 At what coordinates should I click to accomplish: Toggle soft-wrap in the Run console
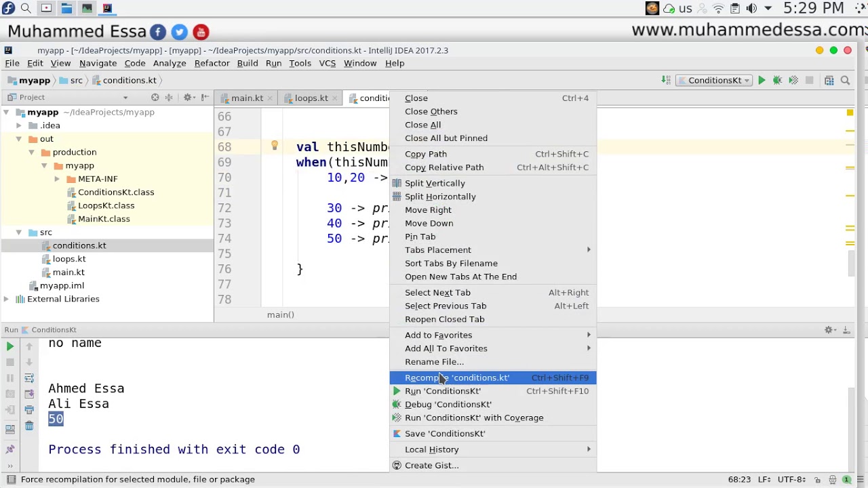(29, 378)
